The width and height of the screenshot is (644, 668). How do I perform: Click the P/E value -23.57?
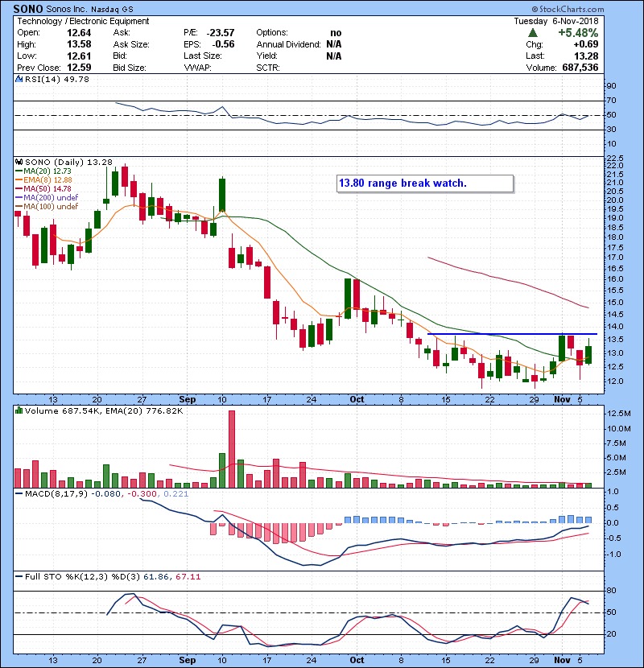(221, 33)
